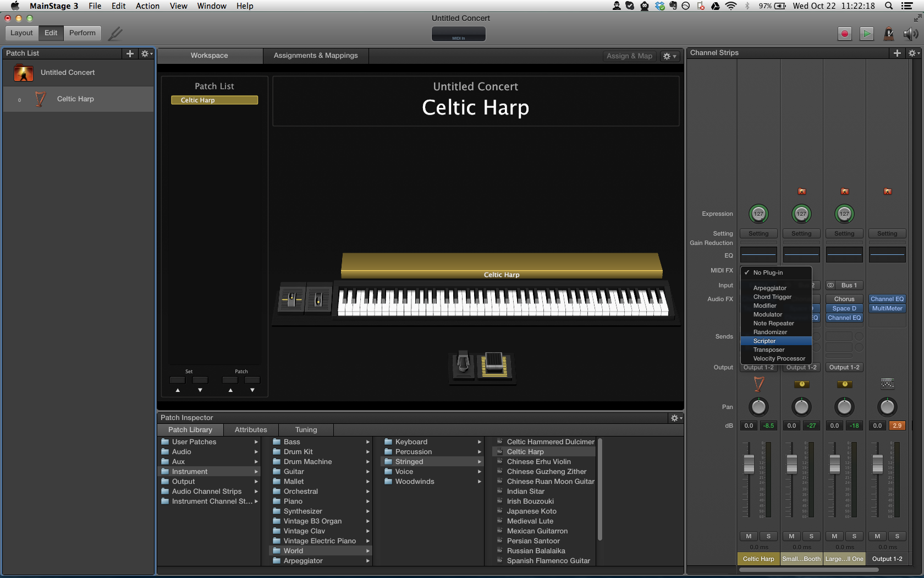Click the Wi-Fi icon in the menu bar
The width and height of the screenshot is (924, 578).
731,6
